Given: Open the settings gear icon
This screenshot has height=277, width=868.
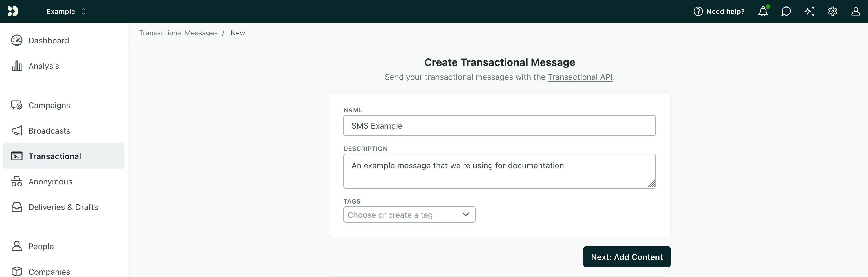Looking at the screenshot, I should (832, 12).
